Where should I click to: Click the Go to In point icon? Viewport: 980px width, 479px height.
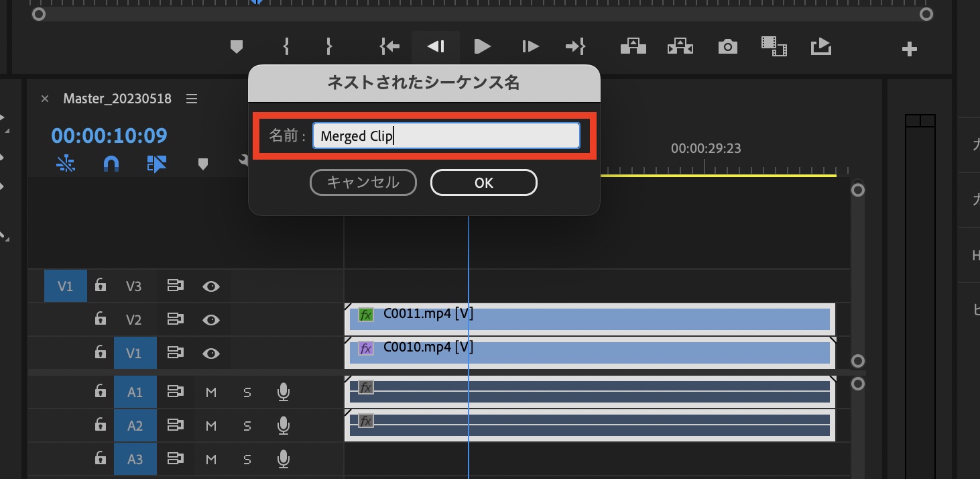(x=389, y=46)
